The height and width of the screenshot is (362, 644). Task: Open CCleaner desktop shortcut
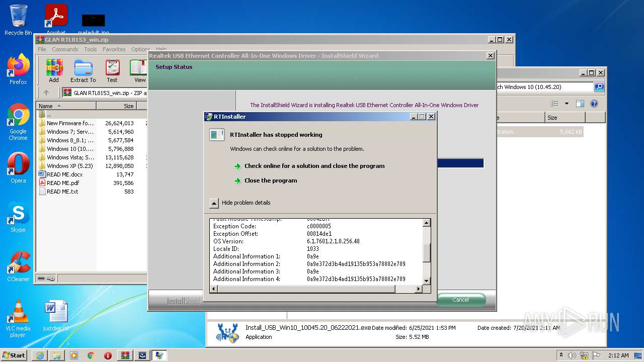pyautogui.click(x=18, y=266)
